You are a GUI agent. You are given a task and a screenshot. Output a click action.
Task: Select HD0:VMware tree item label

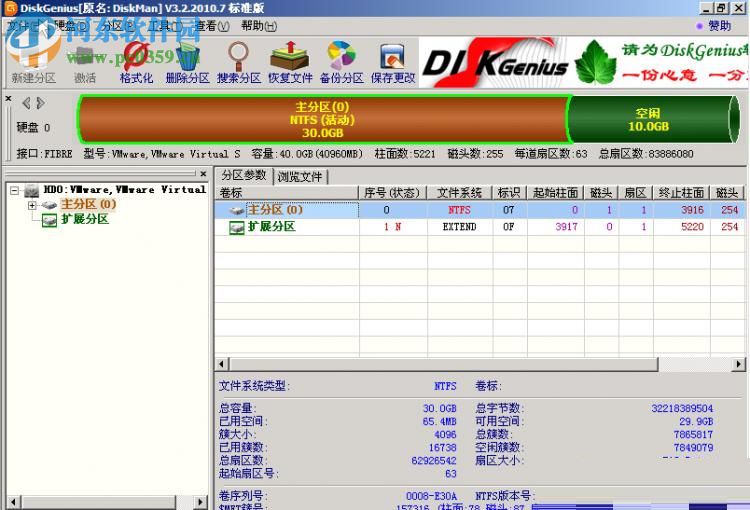tap(125, 190)
